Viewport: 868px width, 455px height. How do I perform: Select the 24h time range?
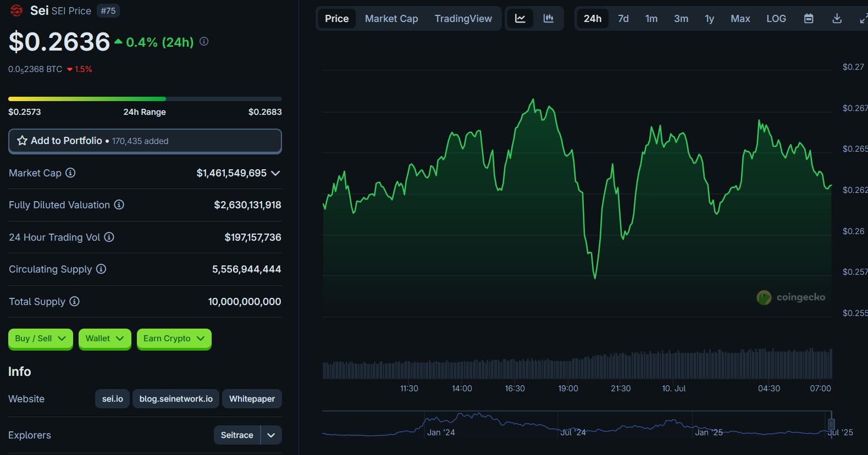click(593, 19)
